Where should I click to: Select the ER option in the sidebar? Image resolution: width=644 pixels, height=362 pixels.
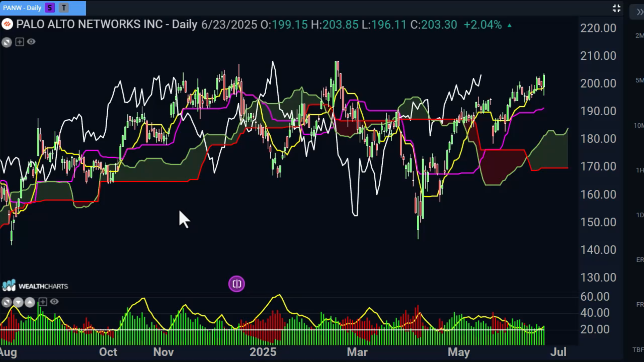(x=640, y=260)
